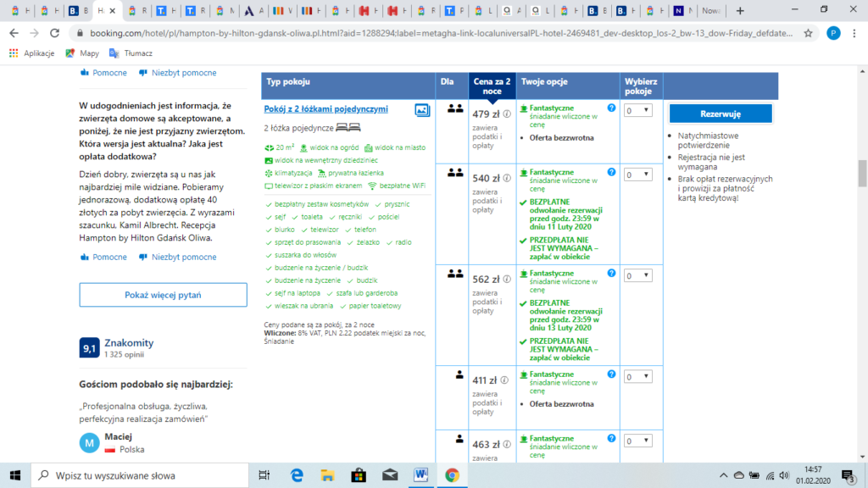868x488 pixels.
Task: Open volume control in system tray
Action: pyautogui.click(x=784, y=475)
